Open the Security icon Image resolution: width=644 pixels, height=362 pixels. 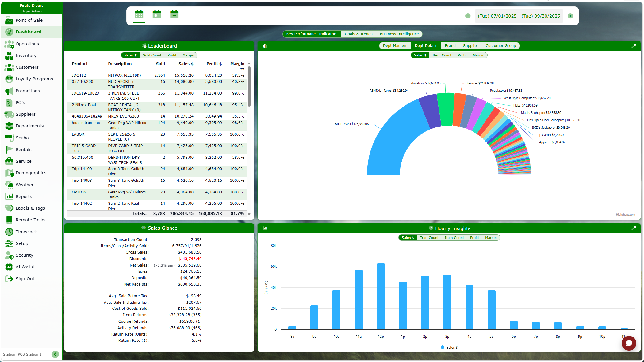click(9, 255)
